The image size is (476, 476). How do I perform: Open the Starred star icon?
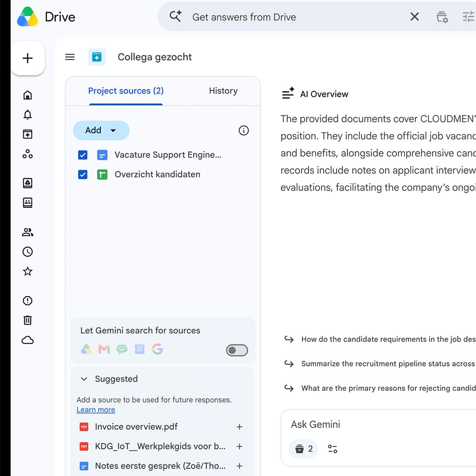pyautogui.click(x=28, y=271)
